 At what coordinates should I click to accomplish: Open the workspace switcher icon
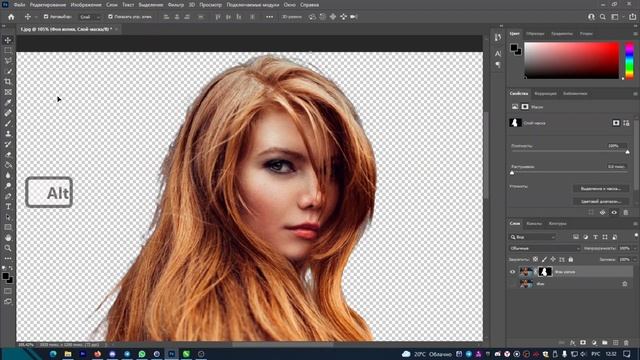(615, 17)
